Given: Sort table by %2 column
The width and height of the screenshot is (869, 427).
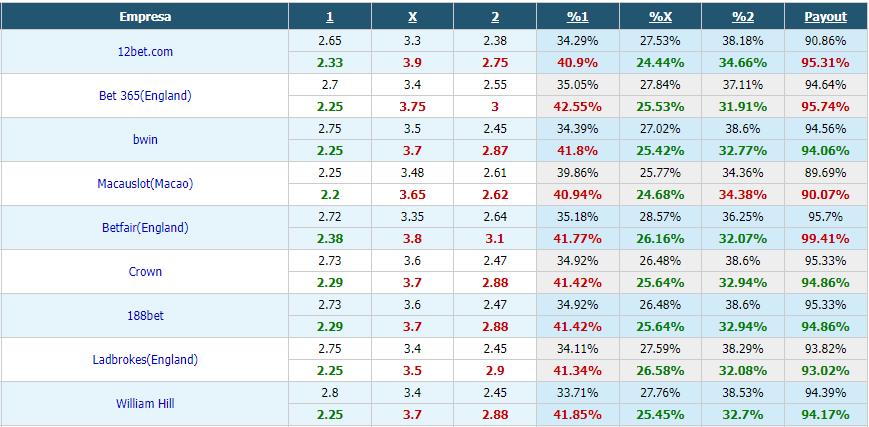Looking at the screenshot, I should pos(743,17).
